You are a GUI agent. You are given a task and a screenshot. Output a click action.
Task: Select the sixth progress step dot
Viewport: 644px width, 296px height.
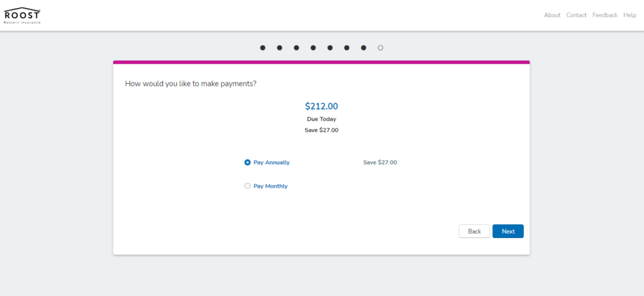(x=347, y=48)
